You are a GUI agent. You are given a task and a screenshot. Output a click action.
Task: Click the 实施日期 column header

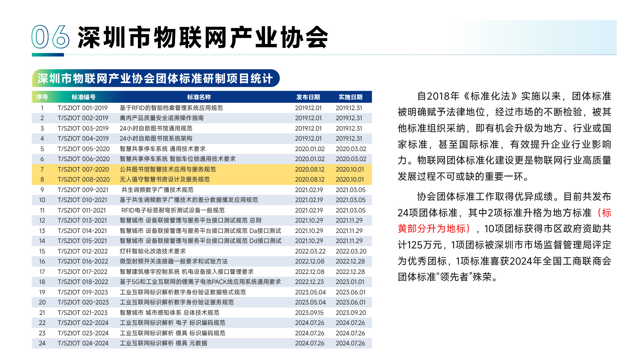point(351,97)
